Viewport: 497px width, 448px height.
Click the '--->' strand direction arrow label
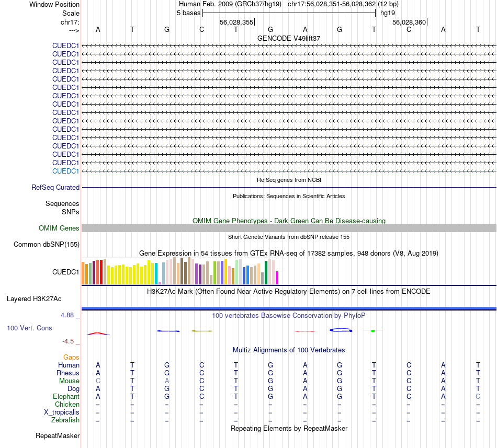[74, 30]
